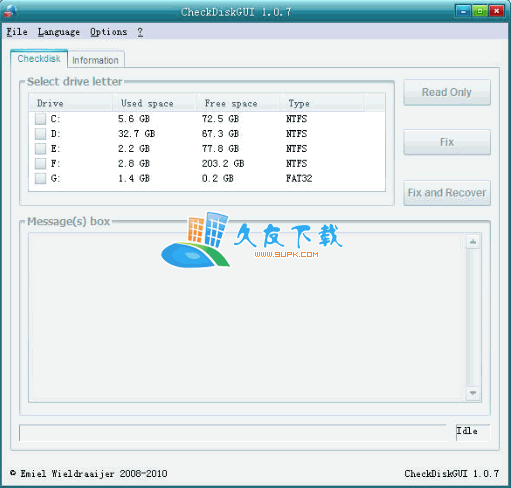
Task: Click the NTFS type of drive F:
Action: click(x=296, y=163)
